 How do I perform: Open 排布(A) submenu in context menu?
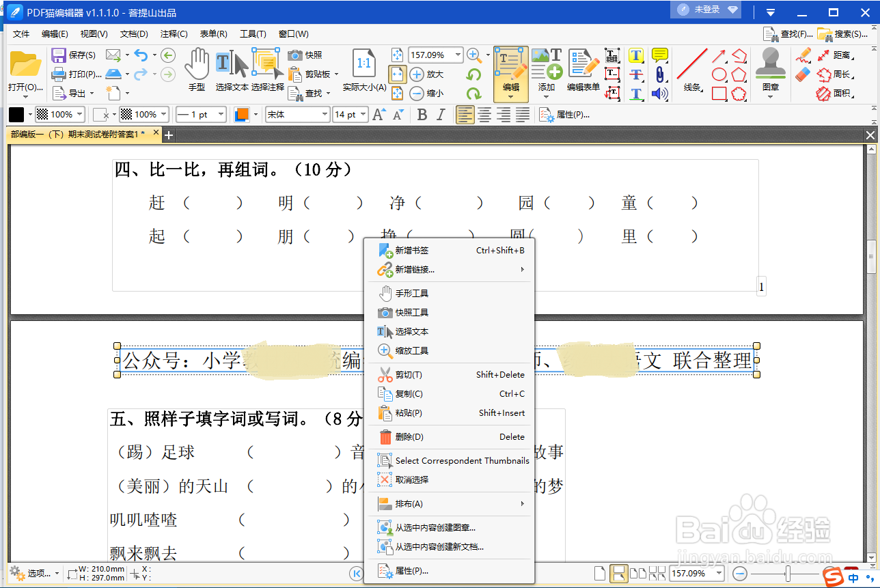point(451,504)
